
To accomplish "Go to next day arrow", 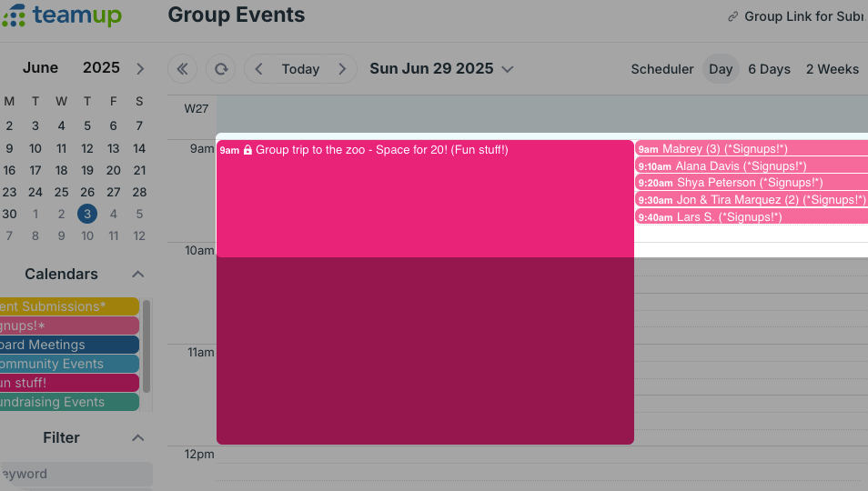I will tap(342, 69).
